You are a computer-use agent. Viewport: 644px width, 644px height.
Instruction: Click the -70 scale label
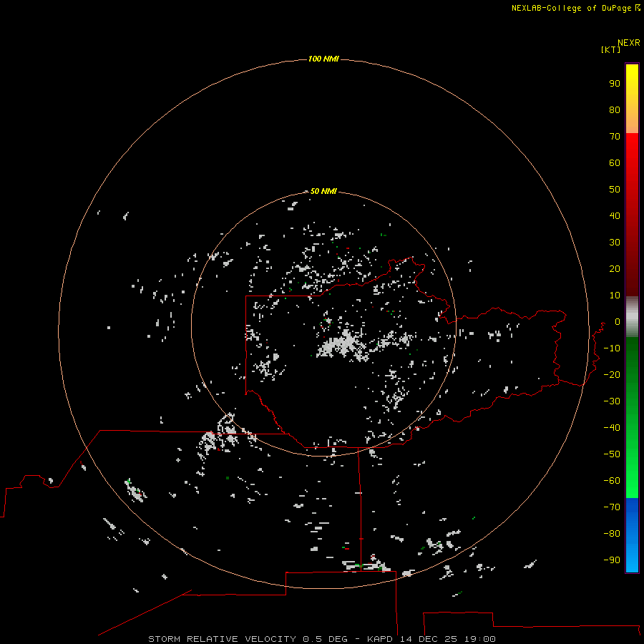(612, 507)
